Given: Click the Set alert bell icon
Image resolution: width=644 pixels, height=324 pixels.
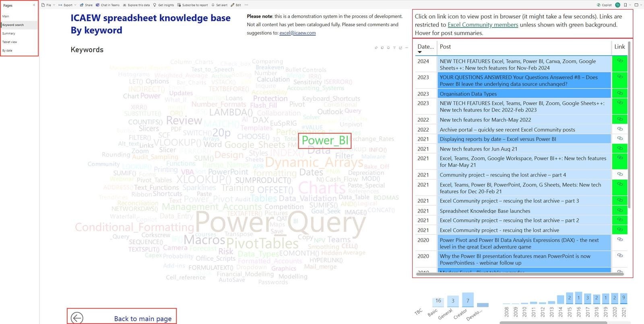Looking at the screenshot, I should pyautogui.click(x=213, y=5).
